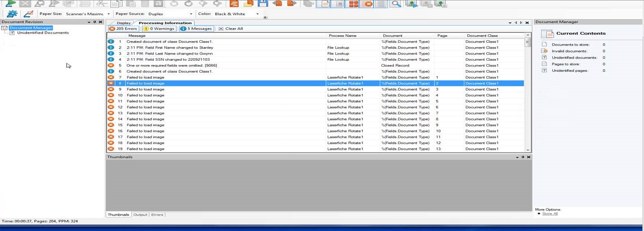The height and width of the screenshot is (231, 644).
Task: Select the bottom Thumbnails tab
Action: tap(119, 215)
